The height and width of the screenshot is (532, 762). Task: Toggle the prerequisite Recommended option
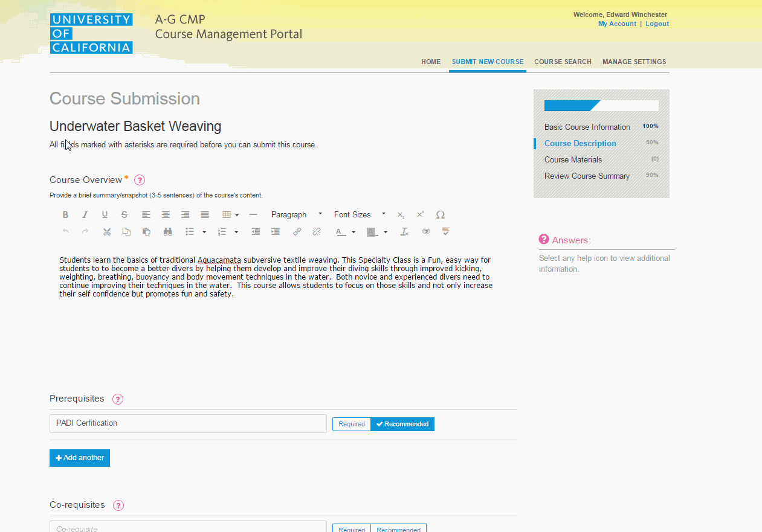402,424
